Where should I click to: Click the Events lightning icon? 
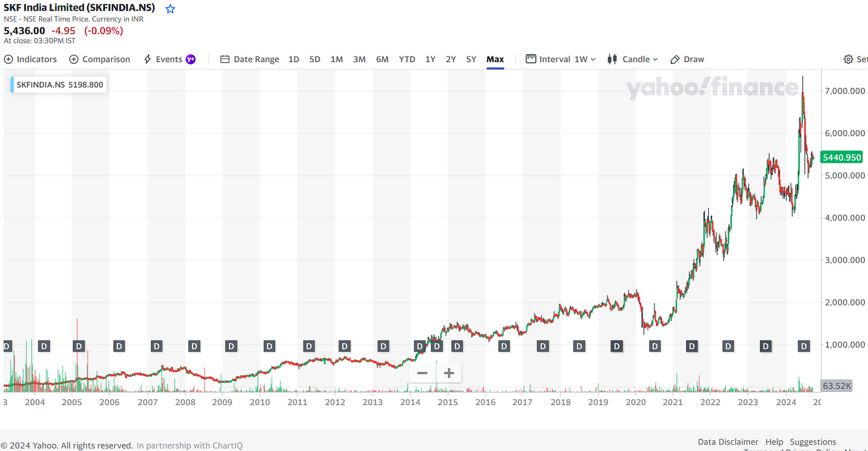(x=146, y=59)
